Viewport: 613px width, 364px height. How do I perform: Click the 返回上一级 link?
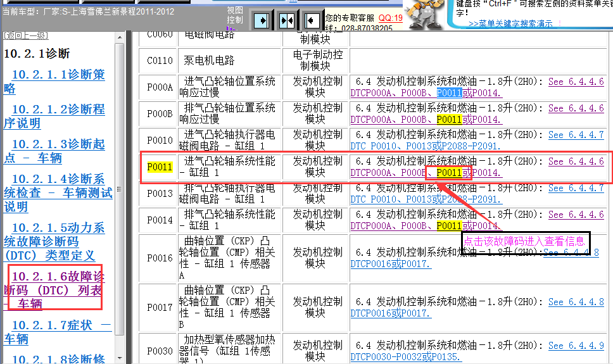click(x=26, y=35)
